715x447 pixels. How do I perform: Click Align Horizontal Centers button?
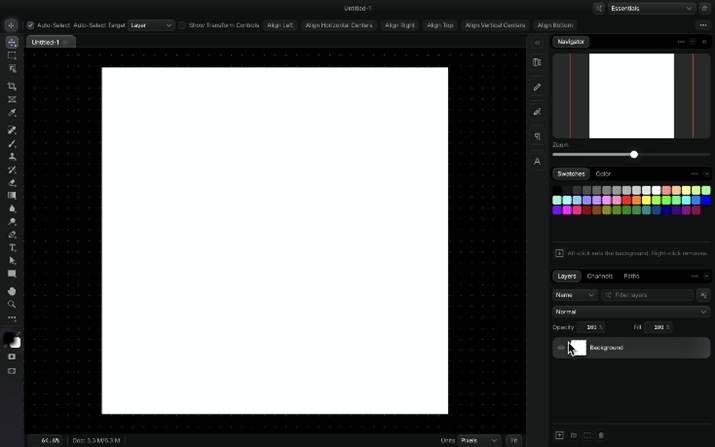click(x=339, y=25)
